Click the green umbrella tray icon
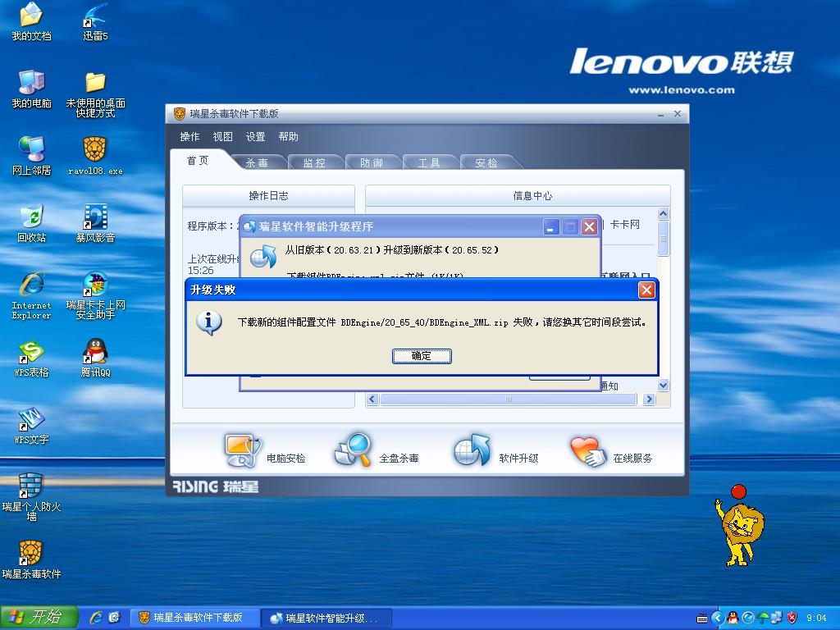 [762, 618]
